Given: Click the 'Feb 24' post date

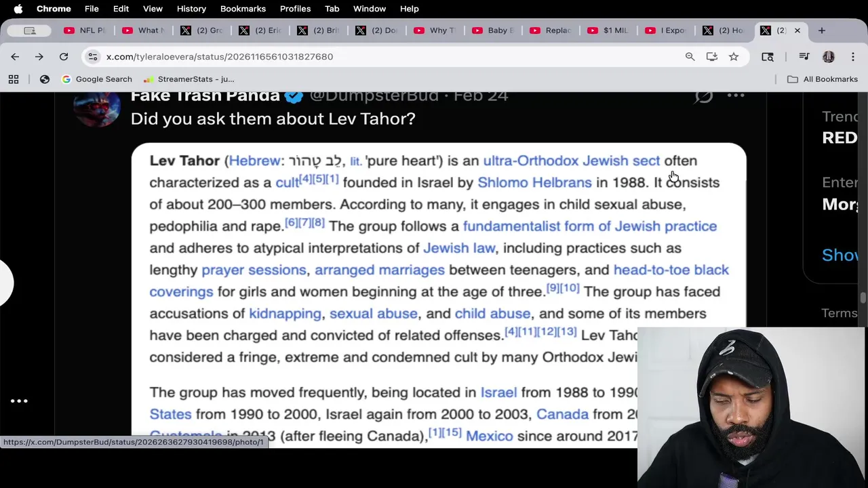Looking at the screenshot, I should pos(481,96).
